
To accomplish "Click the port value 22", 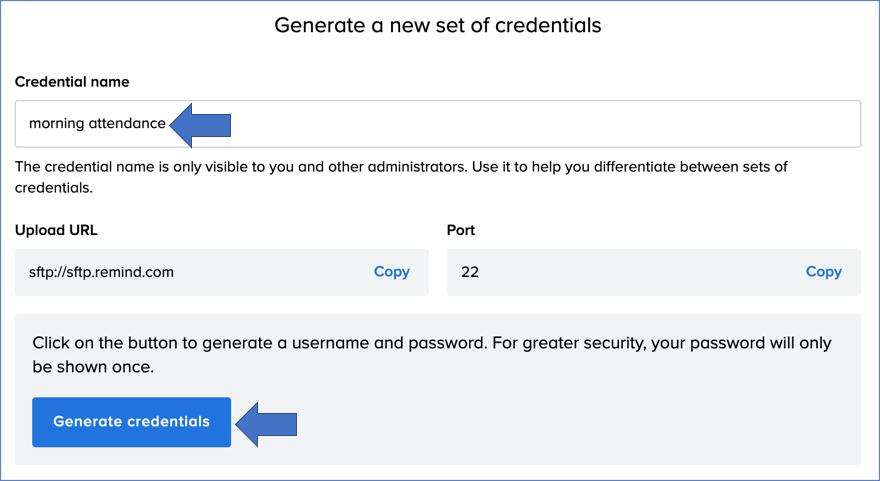I will pyautogui.click(x=470, y=272).
